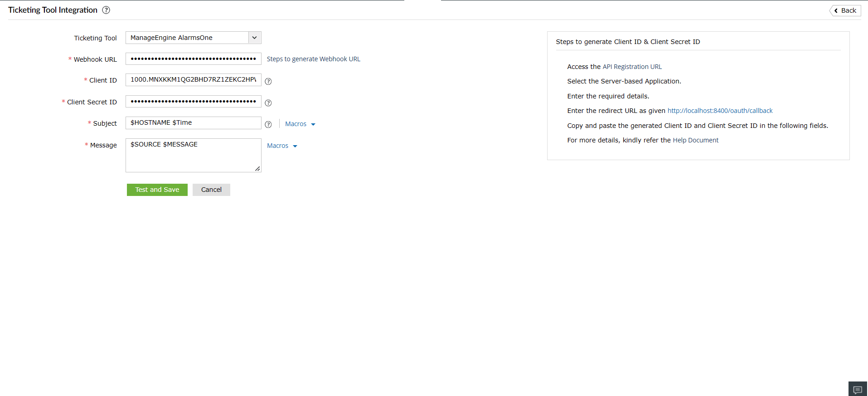The height and width of the screenshot is (396, 868).
Task: Open the chat feedback icon at bottom right
Action: (858, 389)
